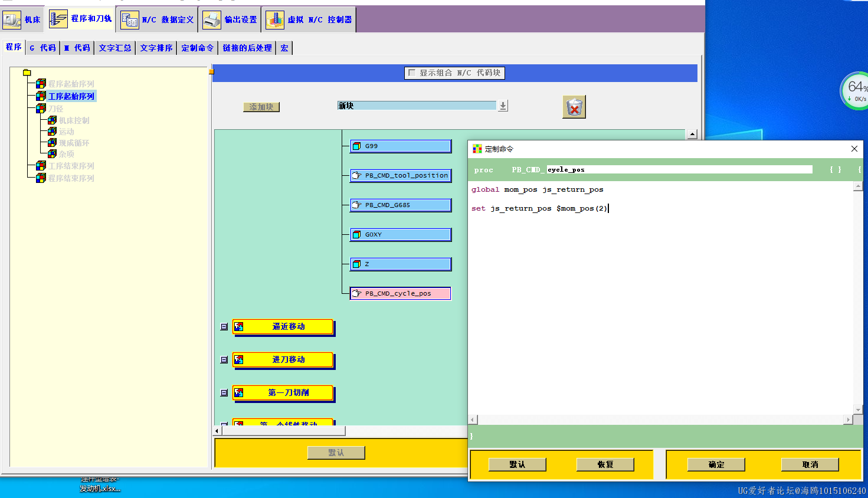Click code editor vertical scroll up arrow
The width and height of the screenshot is (868, 498).
(x=858, y=186)
